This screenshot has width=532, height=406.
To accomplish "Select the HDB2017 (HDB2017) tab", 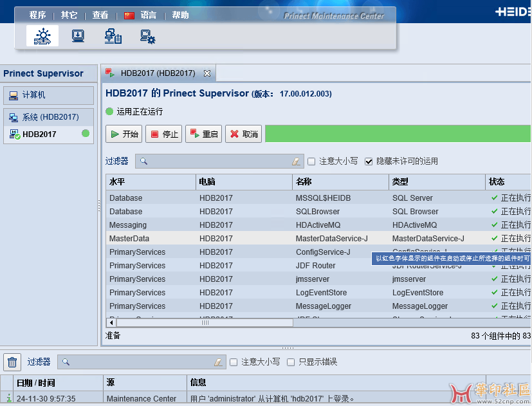I will [x=158, y=73].
